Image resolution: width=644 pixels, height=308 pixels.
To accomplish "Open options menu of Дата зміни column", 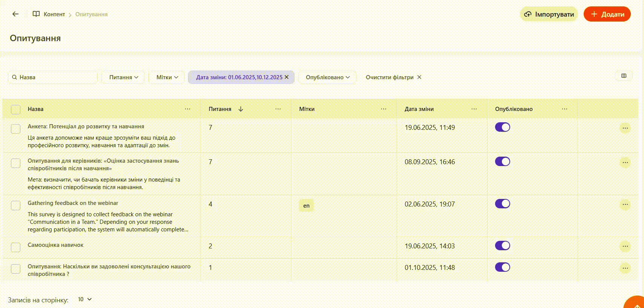I will [x=474, y=109].
